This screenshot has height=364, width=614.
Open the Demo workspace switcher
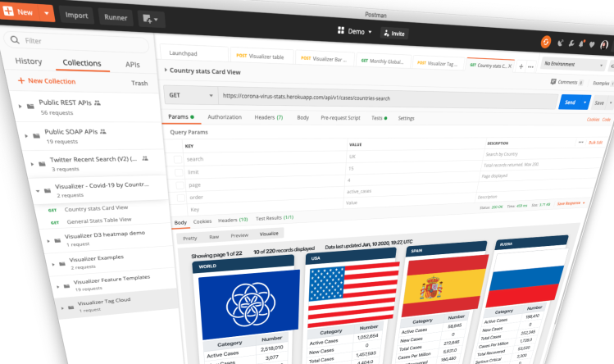[x=354, y=31]
